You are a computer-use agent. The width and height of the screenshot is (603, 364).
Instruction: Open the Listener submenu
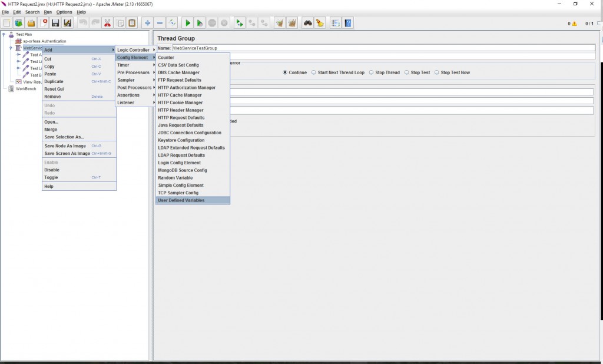pyautogui.click(x=124, y=102)
